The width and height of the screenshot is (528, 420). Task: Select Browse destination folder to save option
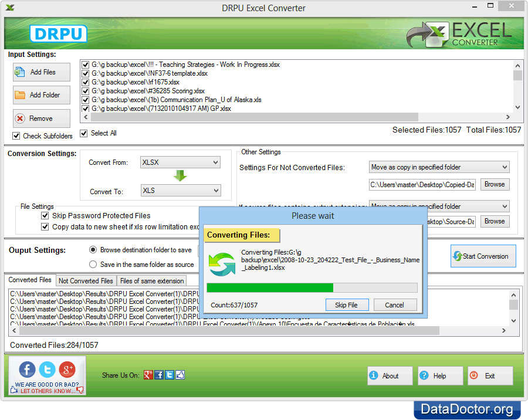click(x=93, y=249)
